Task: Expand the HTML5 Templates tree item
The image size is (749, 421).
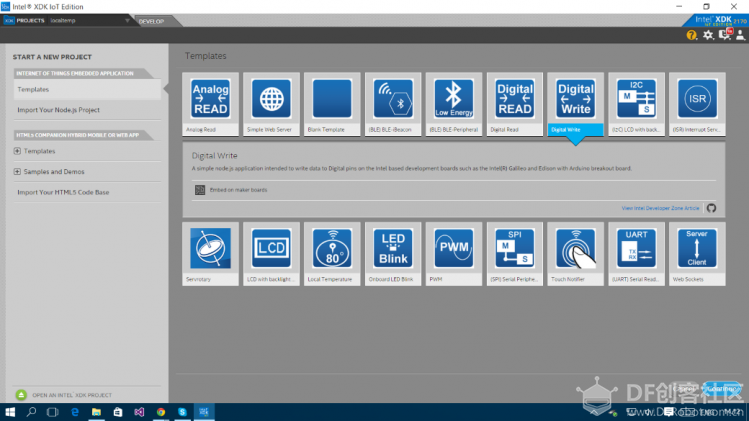Action: [17, 151]
